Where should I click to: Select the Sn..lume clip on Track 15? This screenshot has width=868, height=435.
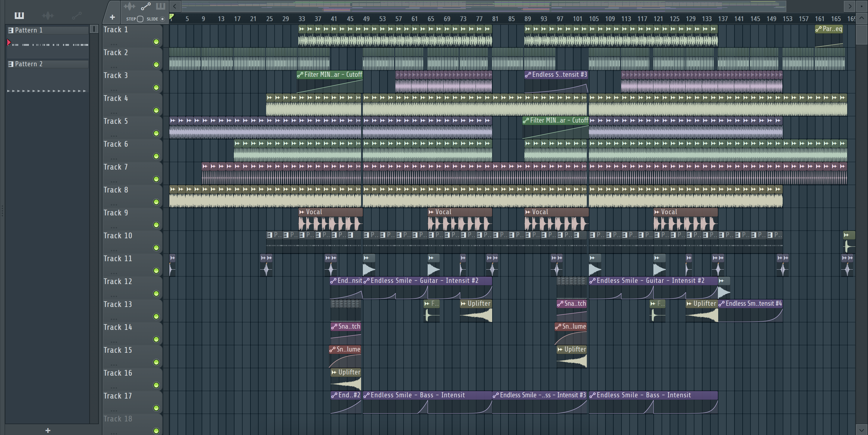pos(345,356)
